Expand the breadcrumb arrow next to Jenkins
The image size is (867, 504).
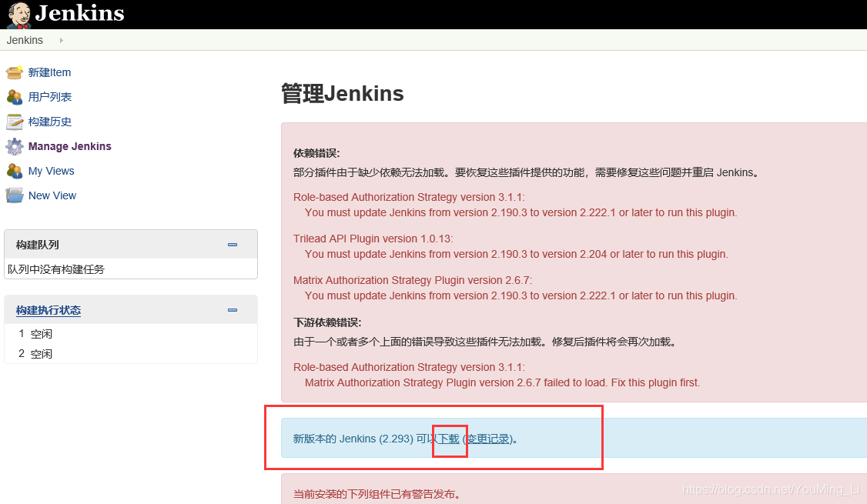pos(61,40)
